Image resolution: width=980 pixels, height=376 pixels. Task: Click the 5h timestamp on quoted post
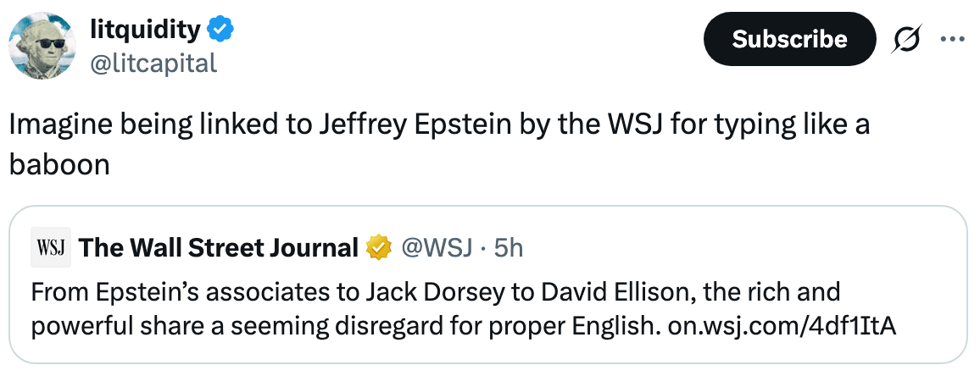tap(508, 247)
